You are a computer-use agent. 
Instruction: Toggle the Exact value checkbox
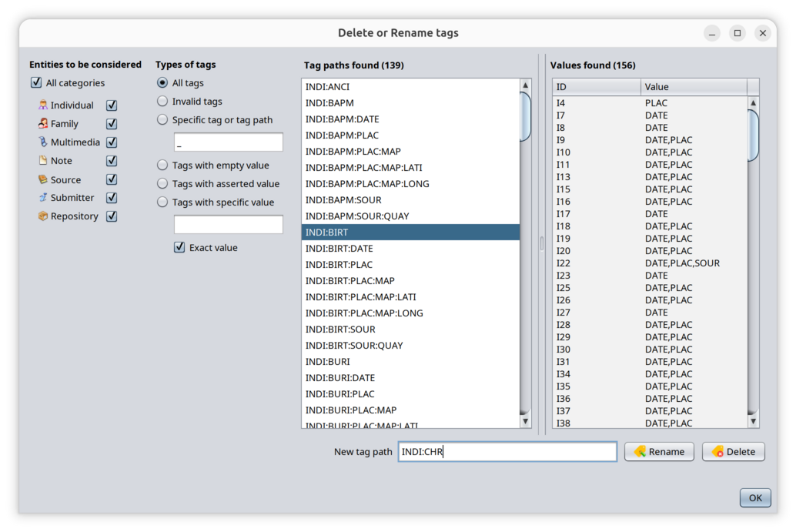click(x=179, y=248)
